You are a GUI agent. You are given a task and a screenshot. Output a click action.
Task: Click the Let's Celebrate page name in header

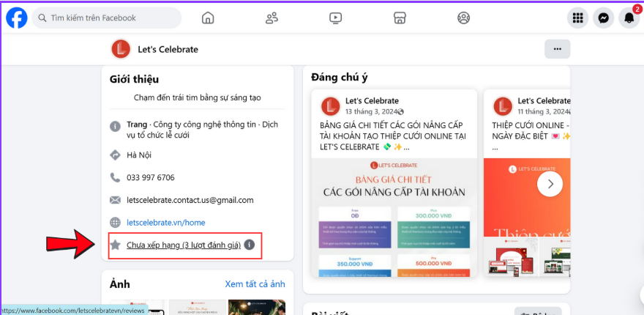168,50
